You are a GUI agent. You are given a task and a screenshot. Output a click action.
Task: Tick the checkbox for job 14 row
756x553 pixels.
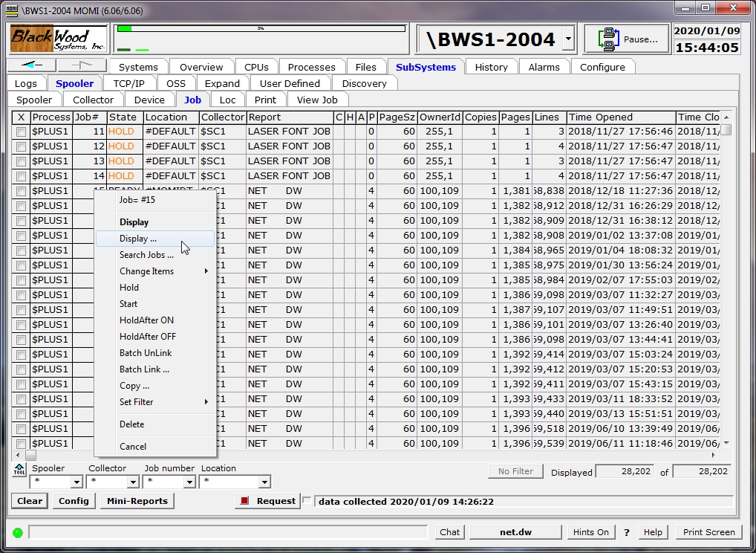click(x=22, y=176)
